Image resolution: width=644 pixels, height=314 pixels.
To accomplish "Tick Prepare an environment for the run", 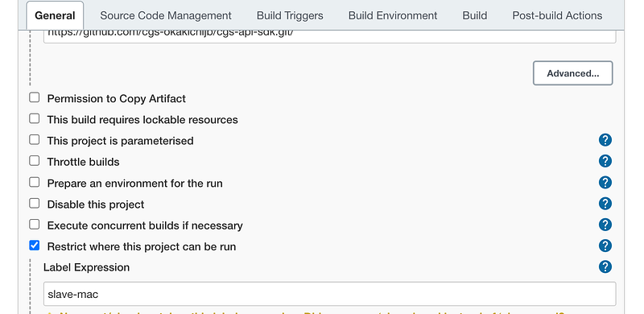I will (x=35, y=182).
